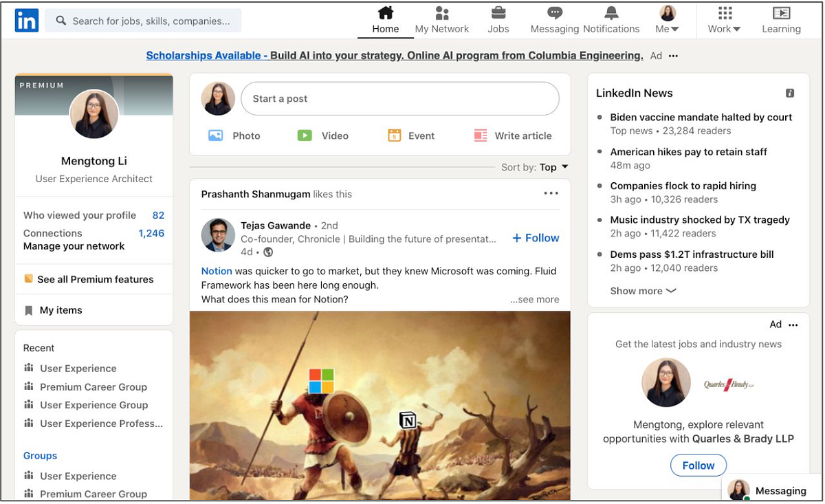Open LinkedIn Learning

(x=781, y=20)
